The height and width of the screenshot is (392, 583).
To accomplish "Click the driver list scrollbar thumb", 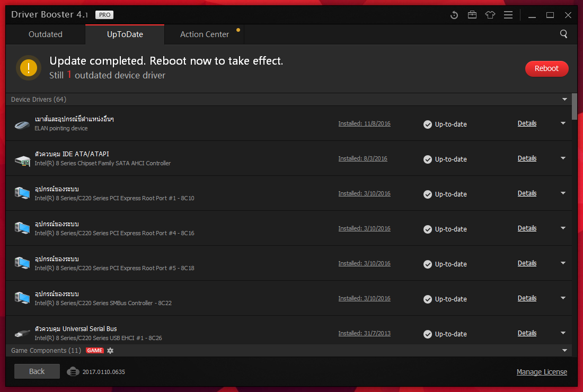I will pyautogui.click(x=575, y=106).
